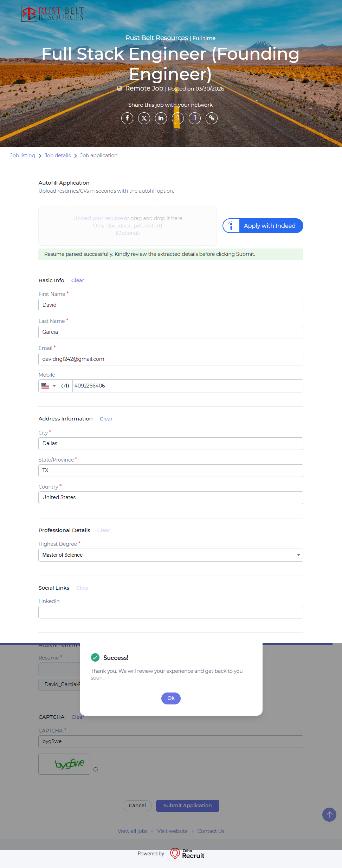Open the View all jobs link

133,831
